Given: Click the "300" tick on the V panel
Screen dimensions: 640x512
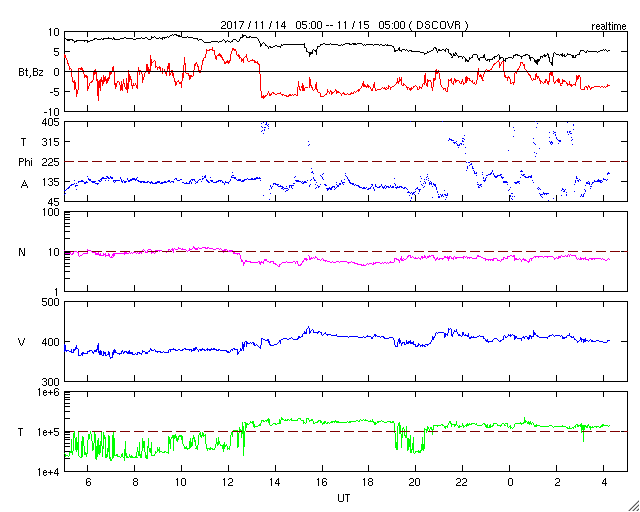Looking at the screenshot, I should click(x=51, y=382).
